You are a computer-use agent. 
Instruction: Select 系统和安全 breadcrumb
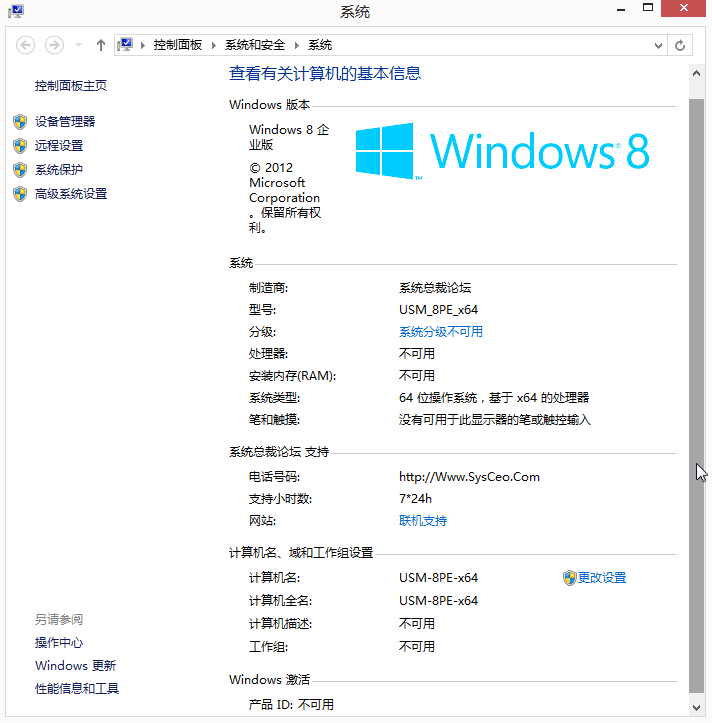(255, 45)
